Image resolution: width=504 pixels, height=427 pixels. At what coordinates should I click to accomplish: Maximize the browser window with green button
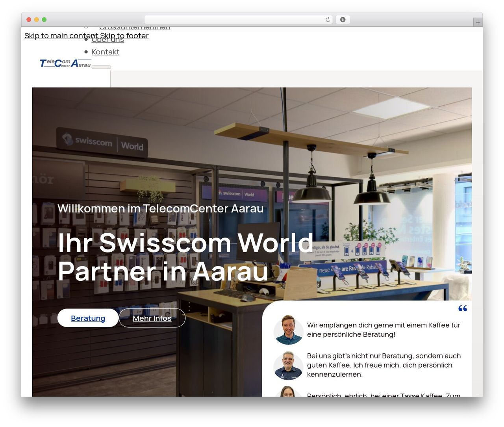coord(44,20)
